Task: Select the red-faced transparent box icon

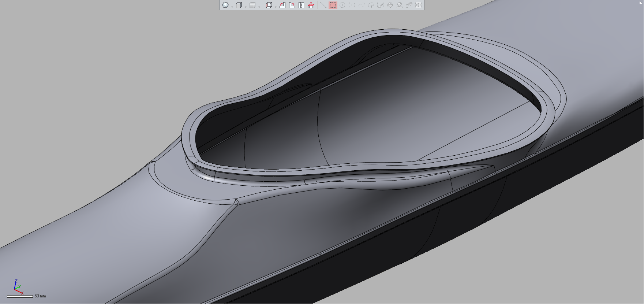Action: click(x=269, y=5)
